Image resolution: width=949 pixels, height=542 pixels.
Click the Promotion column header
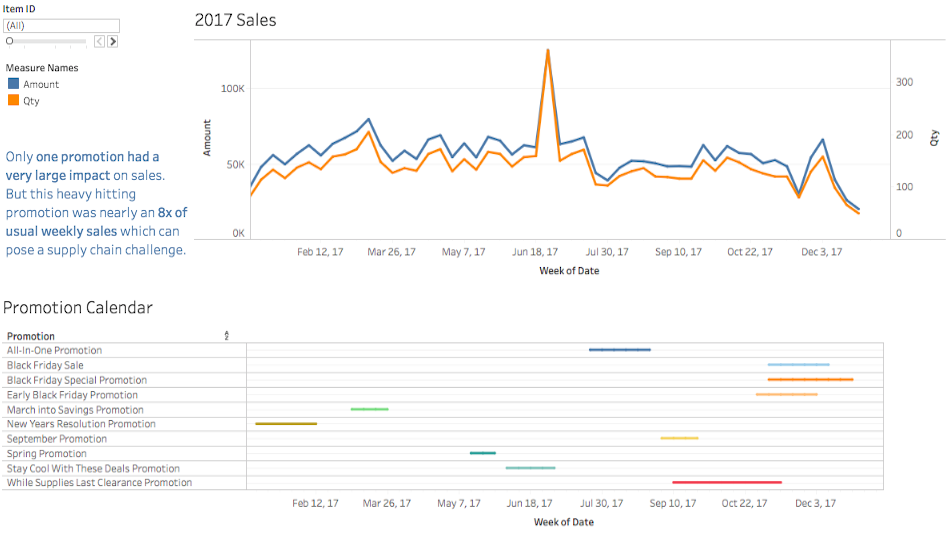31,336
